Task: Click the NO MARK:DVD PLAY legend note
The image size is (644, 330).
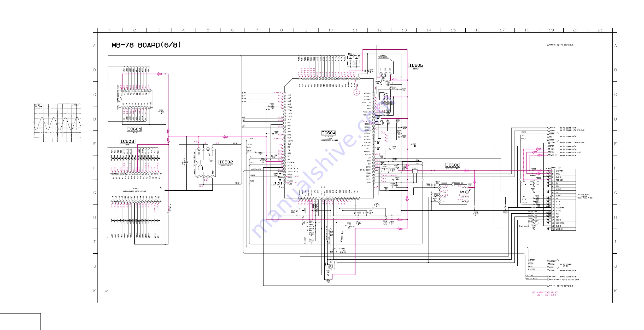Action: click(545, 293)
